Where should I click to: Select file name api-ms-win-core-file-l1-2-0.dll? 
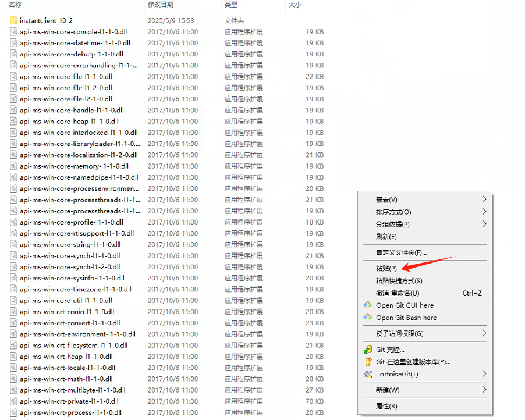66,88
